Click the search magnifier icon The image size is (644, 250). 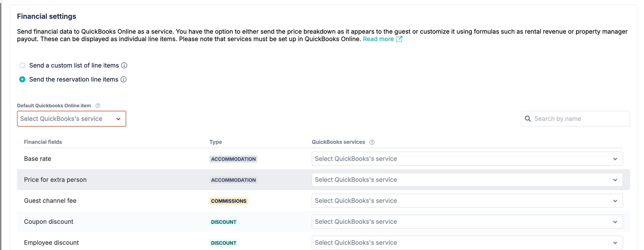(x=528, y=119)
